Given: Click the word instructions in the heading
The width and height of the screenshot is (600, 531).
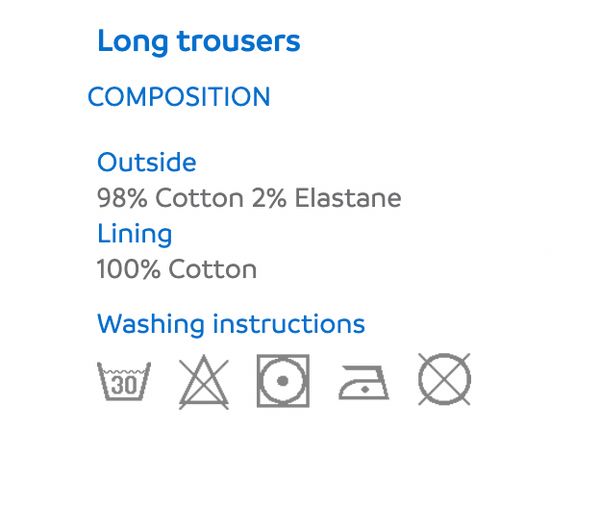Looking at the screenshot, I should 289,324.
